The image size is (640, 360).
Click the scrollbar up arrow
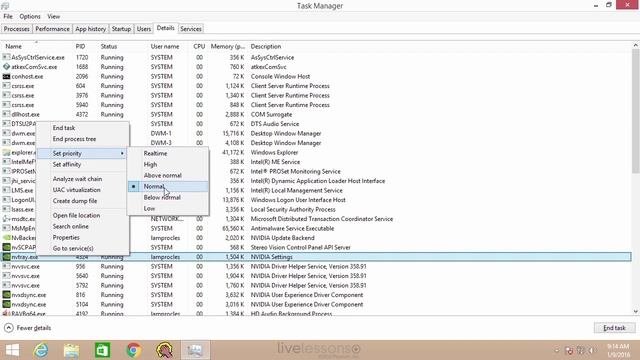coord(636,45)
